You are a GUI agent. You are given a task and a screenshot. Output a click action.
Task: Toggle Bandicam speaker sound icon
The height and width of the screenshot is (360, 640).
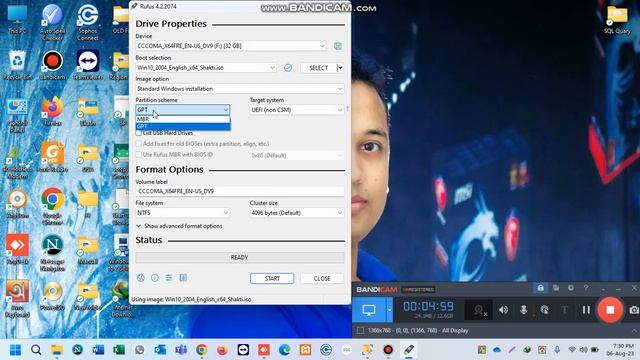pyautogui.click(x=503, y=310)
